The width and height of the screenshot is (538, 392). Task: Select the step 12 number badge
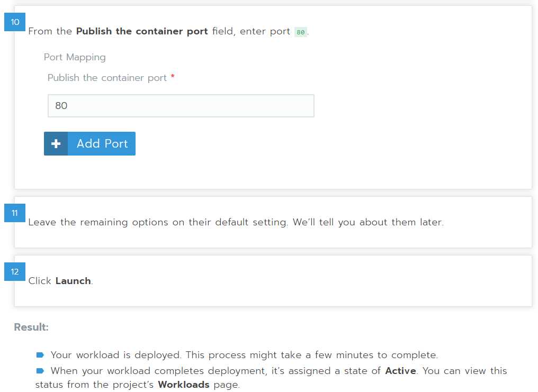coord(15,271)
